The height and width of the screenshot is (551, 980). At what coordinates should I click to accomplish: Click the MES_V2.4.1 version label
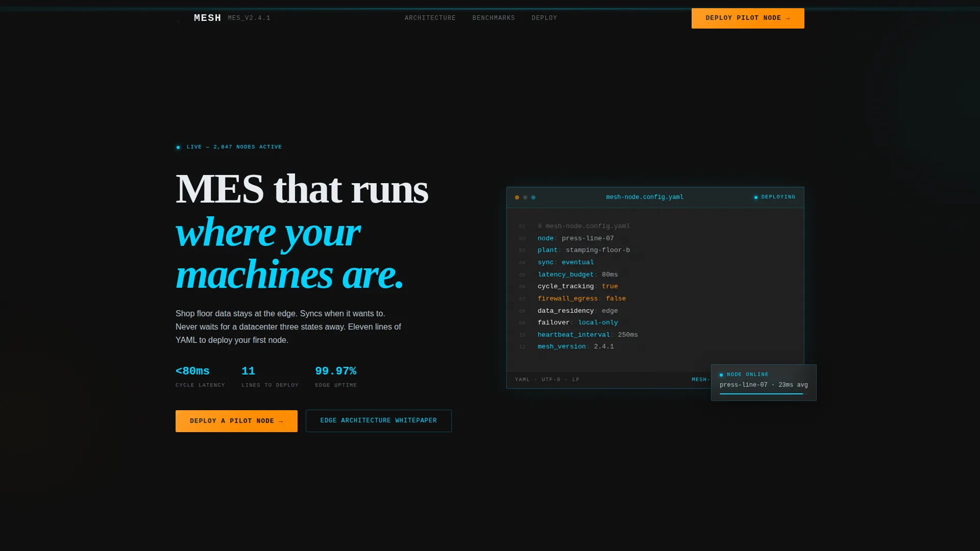pos(249,18)
